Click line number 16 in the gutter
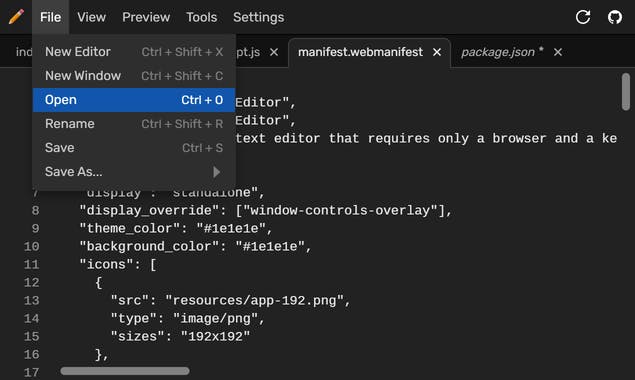The image size is (635, 380). tap(32, 354)
